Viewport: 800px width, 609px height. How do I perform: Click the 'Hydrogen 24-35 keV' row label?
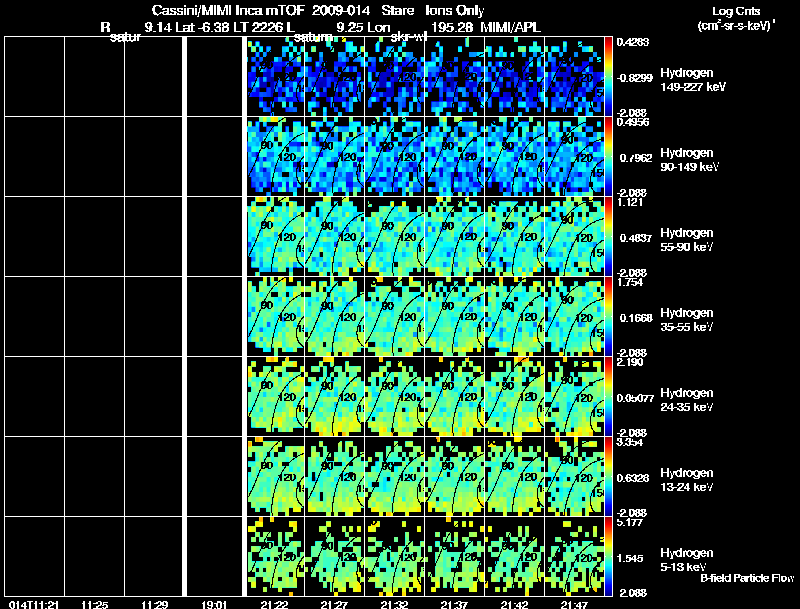687,400
